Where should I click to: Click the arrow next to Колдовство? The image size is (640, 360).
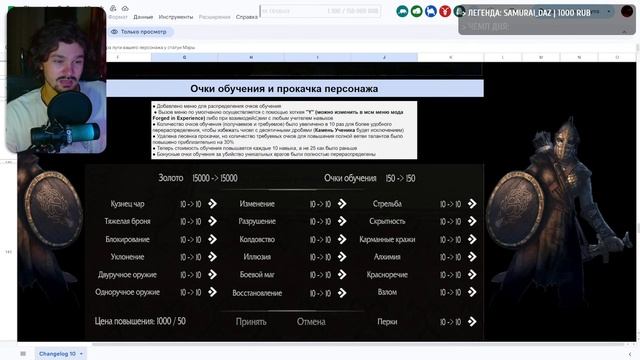(342, 239)
